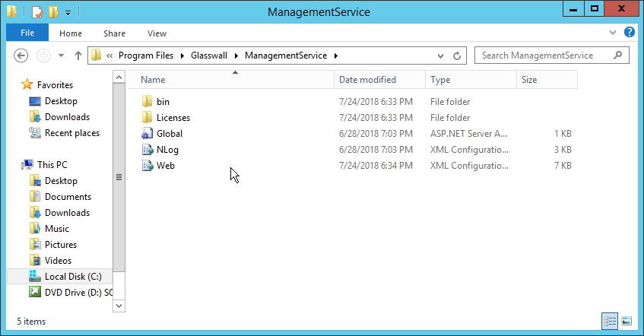
Task: Click the Help question mark icon
Action: click(630, 33)
